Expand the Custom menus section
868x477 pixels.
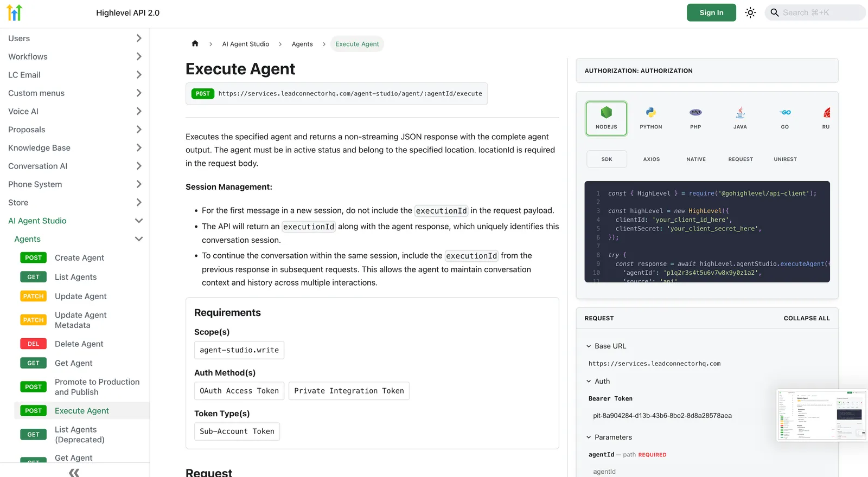pyautogui.click(x=139, y=93)
